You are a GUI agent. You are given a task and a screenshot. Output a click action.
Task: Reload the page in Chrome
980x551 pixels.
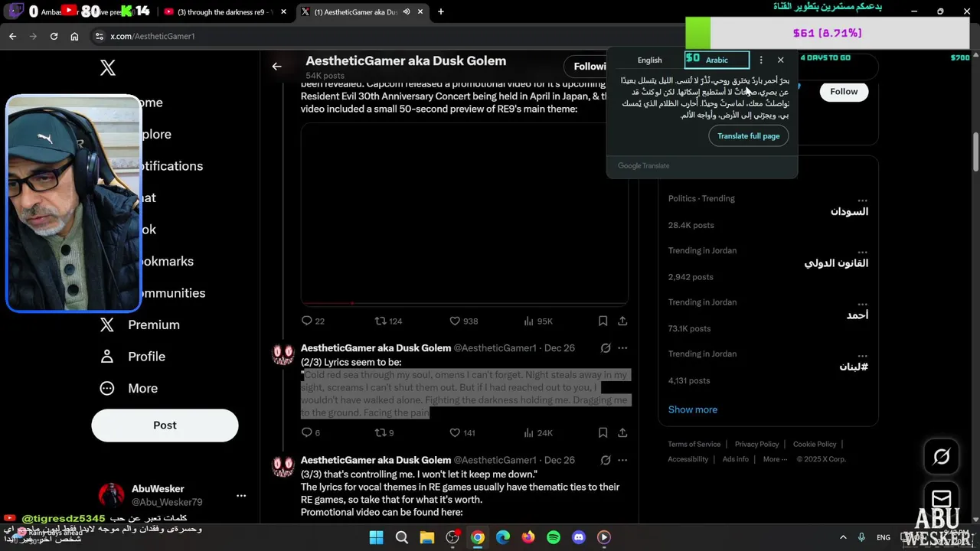(54, 36)
